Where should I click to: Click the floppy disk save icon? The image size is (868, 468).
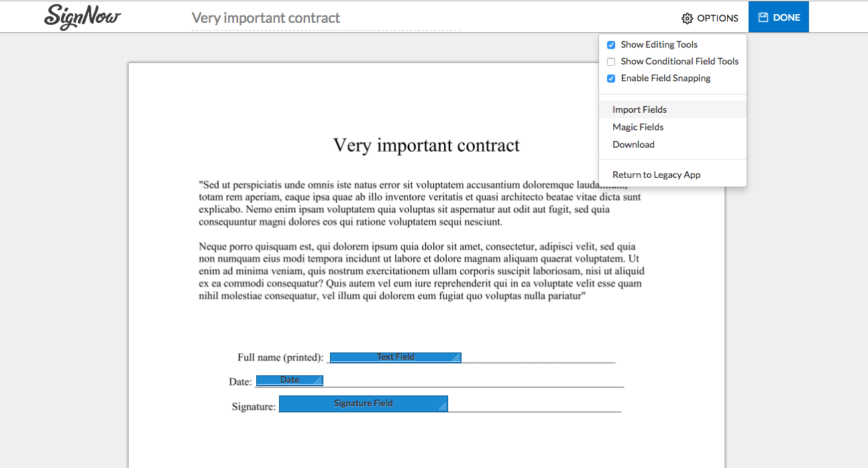(x=763, y=17)
